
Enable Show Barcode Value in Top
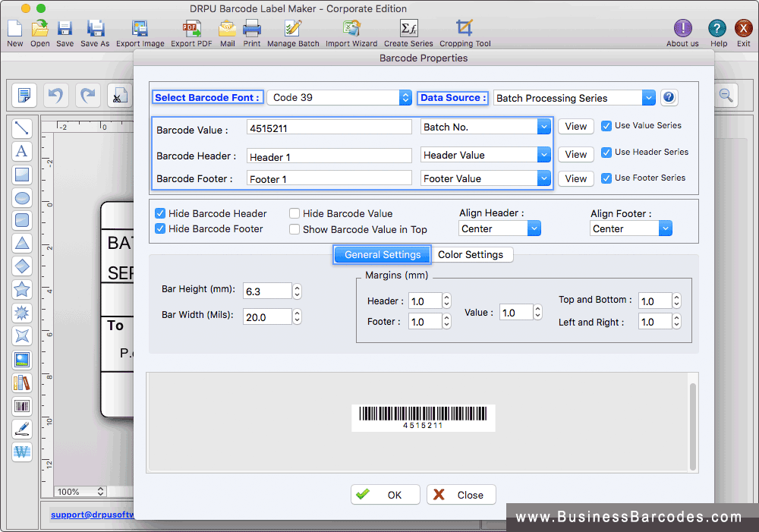click(294, 229)
